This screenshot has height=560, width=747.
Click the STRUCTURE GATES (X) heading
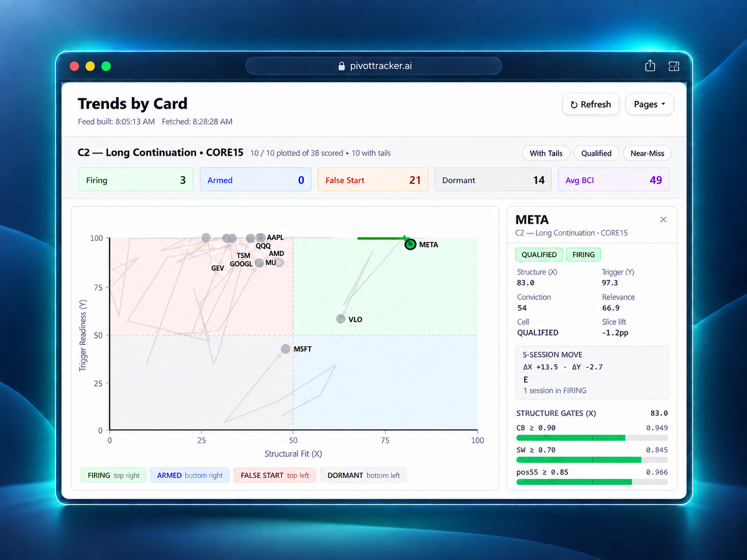[x=556, y=414]
